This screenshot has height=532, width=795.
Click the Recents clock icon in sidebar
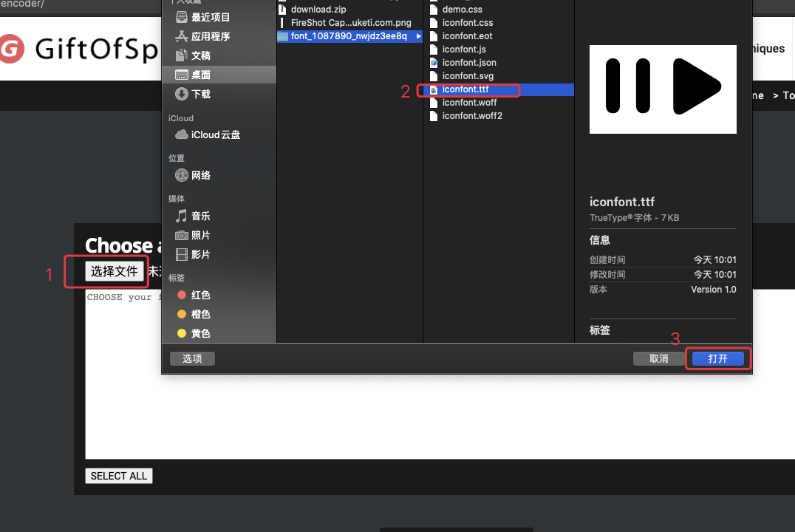[x=182, y=17]
